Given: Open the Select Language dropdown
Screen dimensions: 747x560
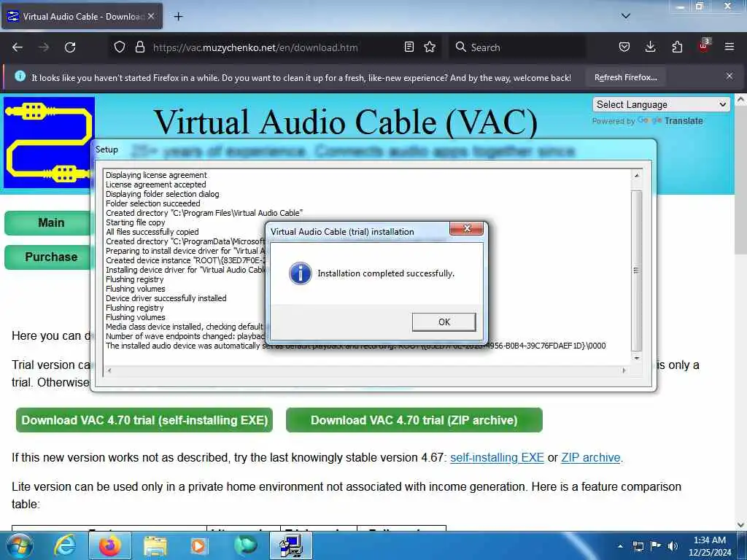Looking at the screenshot, I should pyautogui.click(x=661, y=104).
